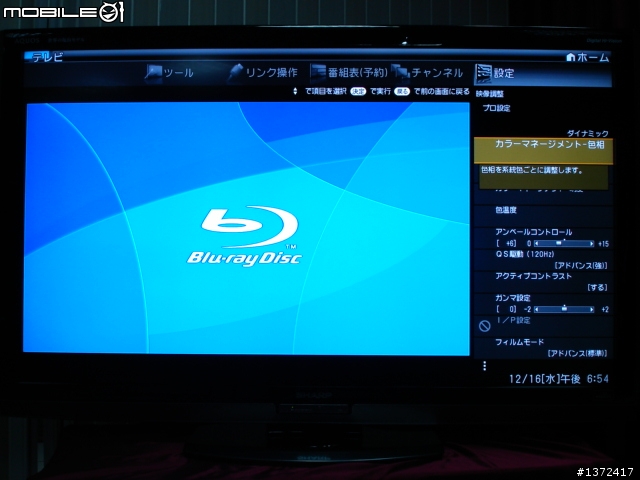Click the [アドバンス(強)] value

click(581, 266)
